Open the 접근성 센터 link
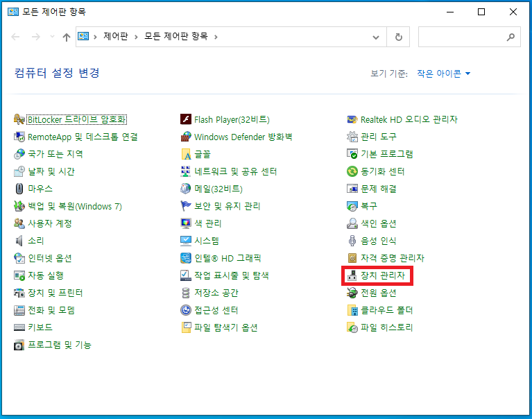The image size is (532, 419). point(216,310)
